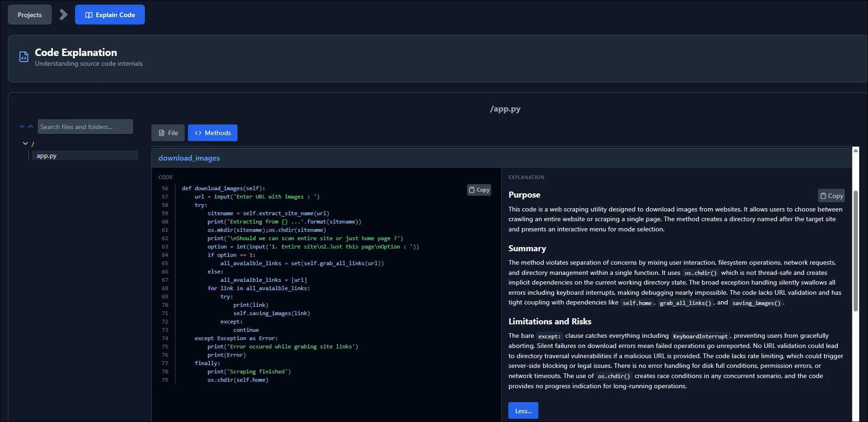Image resolution: width=868 pixels, height=422 pixels.
Task: Focus the Search files and folders field
Action: (85, 127)
